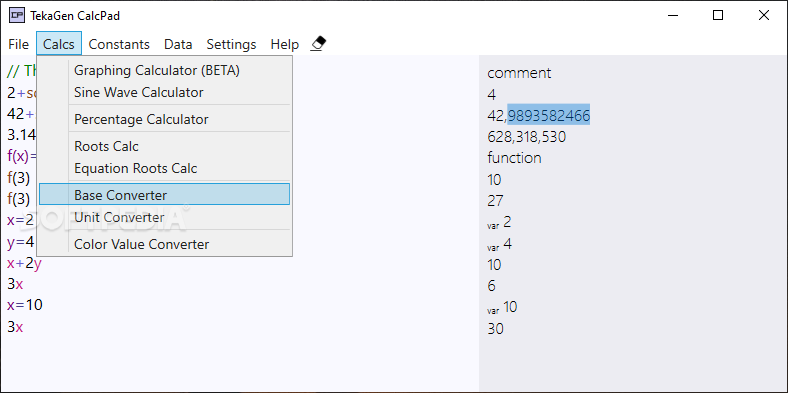Viewport: 788px width, 393px height.
Task: Open the Help menu
Action: tap(284, 44)
